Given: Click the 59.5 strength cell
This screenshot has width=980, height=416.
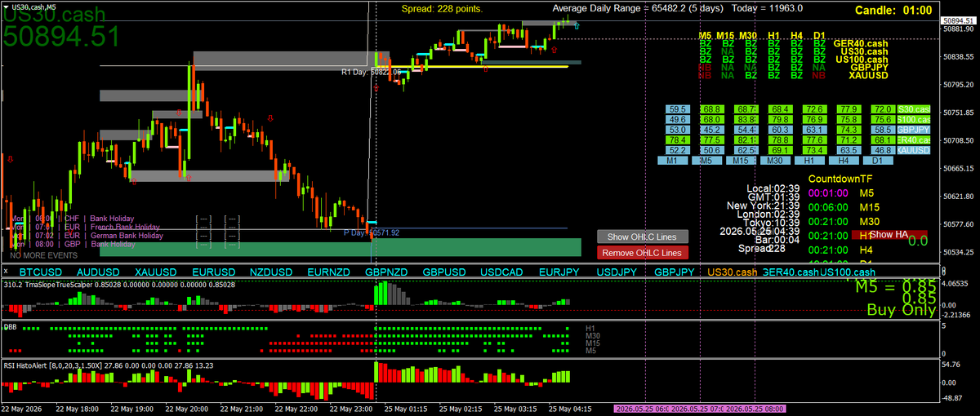Looking at the screenshot, I should click(x=676, y=108).
